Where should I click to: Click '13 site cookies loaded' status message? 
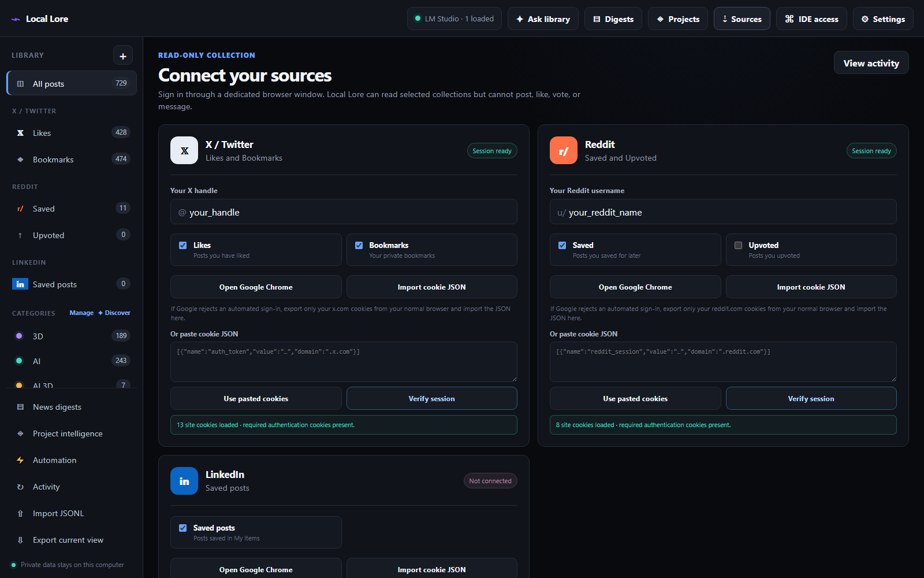click(x=344, y=425)
